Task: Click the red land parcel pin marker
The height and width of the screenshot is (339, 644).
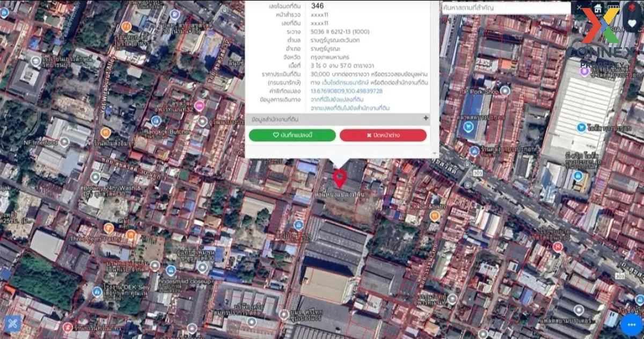Action: [x=340, y=178]
